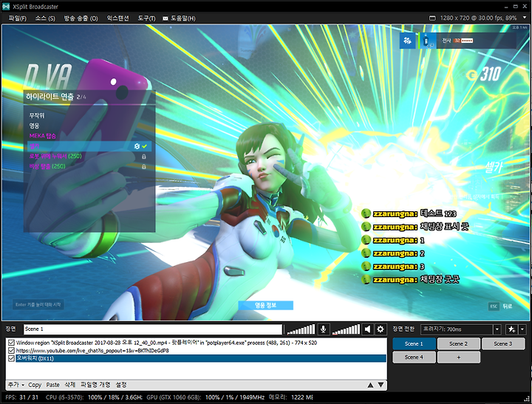Uncheck the youtube live_chat source checkbox

click(x=11, y=350)
